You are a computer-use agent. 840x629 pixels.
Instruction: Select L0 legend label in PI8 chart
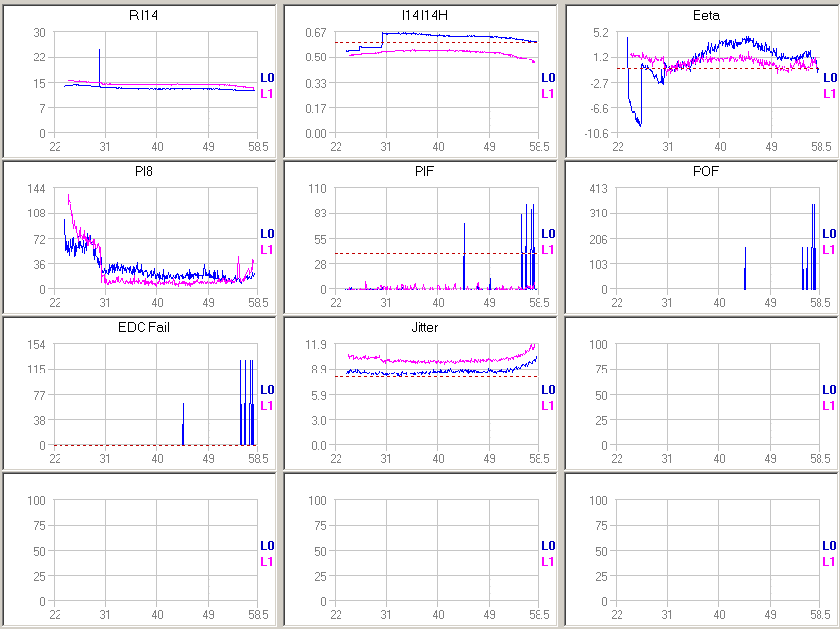(x=267, y=233)
